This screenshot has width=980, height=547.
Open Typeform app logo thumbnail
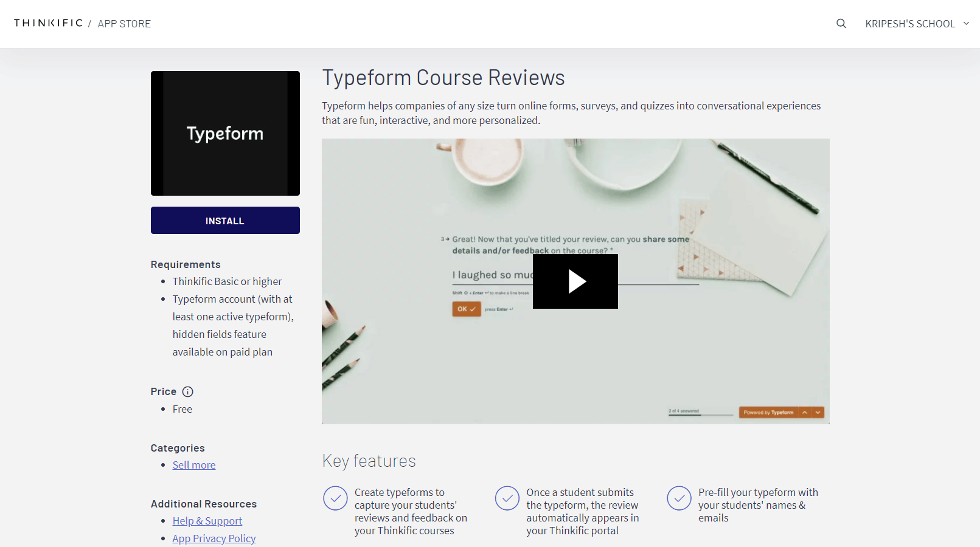click(x=225, y=133)
